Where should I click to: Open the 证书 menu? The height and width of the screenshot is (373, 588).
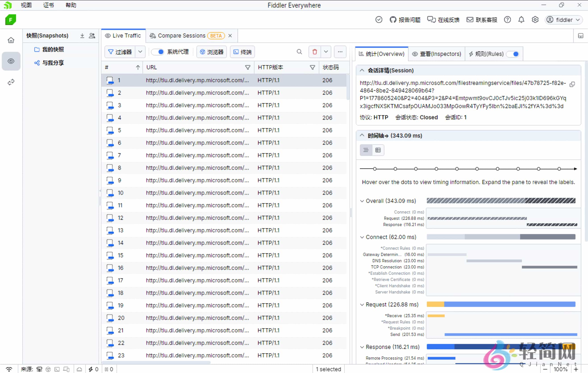pos(48,5)
